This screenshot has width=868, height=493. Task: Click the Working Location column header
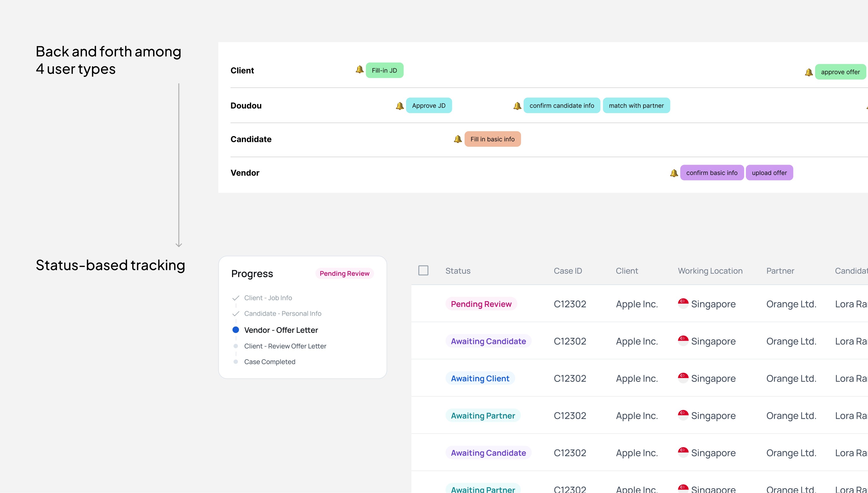(x=710, y=271)
